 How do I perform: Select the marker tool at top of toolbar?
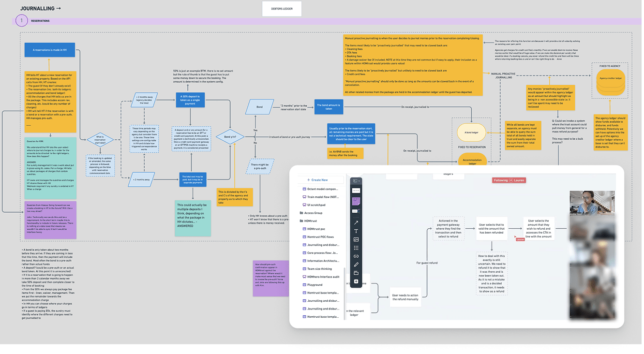(354, 180)
